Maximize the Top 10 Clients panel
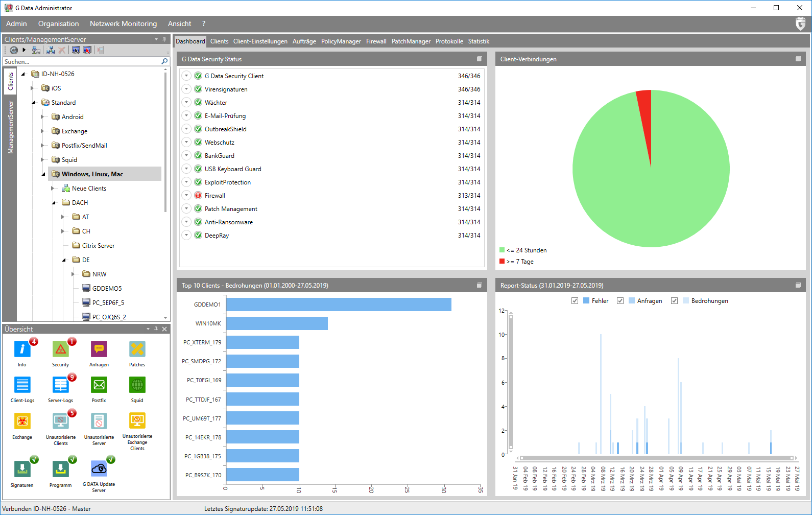812x515 pixels. pos(480,285)
